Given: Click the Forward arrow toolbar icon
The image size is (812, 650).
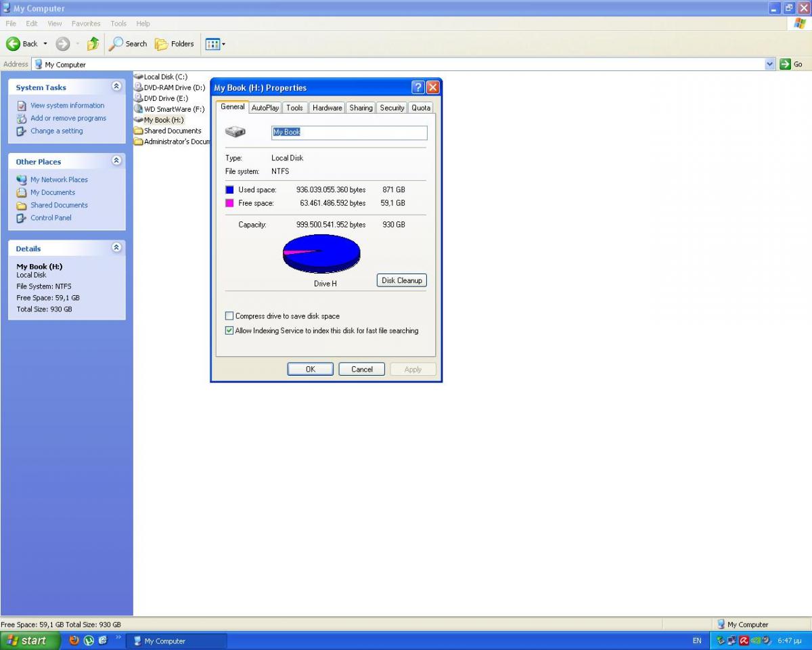Looking at the screenshot, I should (63, 44).
